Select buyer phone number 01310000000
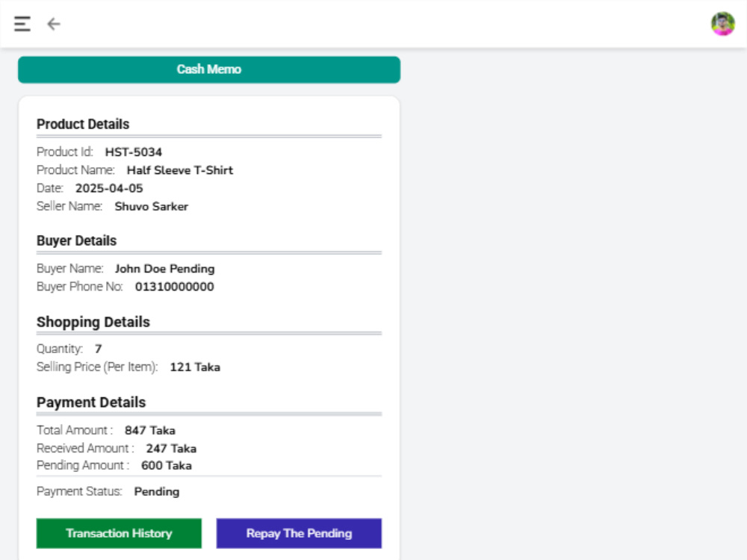 [x=174, y=287]
